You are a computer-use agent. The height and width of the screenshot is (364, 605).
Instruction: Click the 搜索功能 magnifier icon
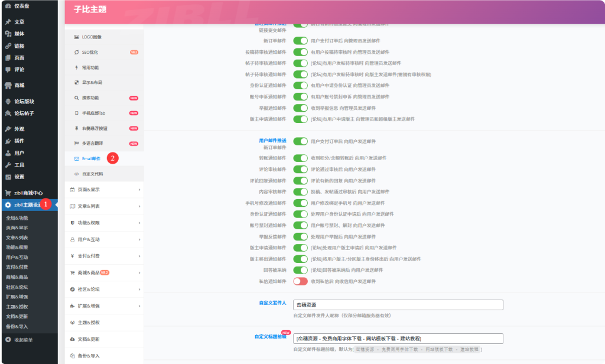pyautogui.click(x=76, y=97)
